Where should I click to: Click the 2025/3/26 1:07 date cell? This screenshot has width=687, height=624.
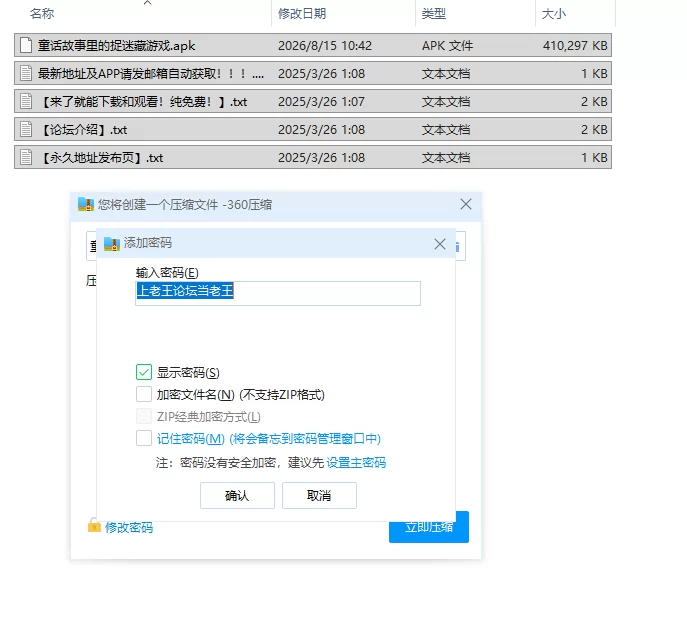(x=321, y=102)
